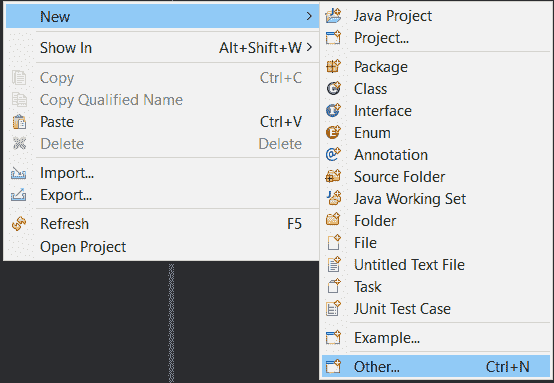The width and height of the screenshot is (554, 383).
Task: Click the F5 shortcut text
Action: coord(294,224)
